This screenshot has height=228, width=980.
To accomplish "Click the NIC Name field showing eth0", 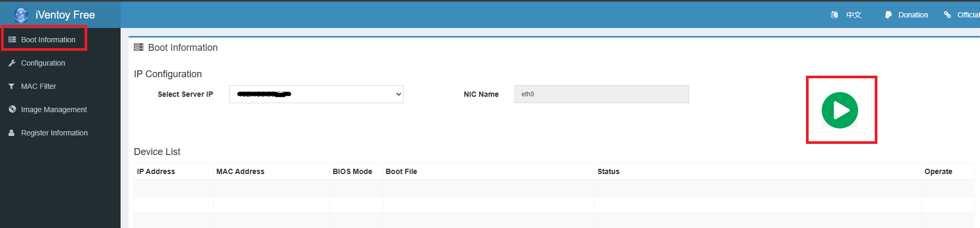I will coord(601,94).
